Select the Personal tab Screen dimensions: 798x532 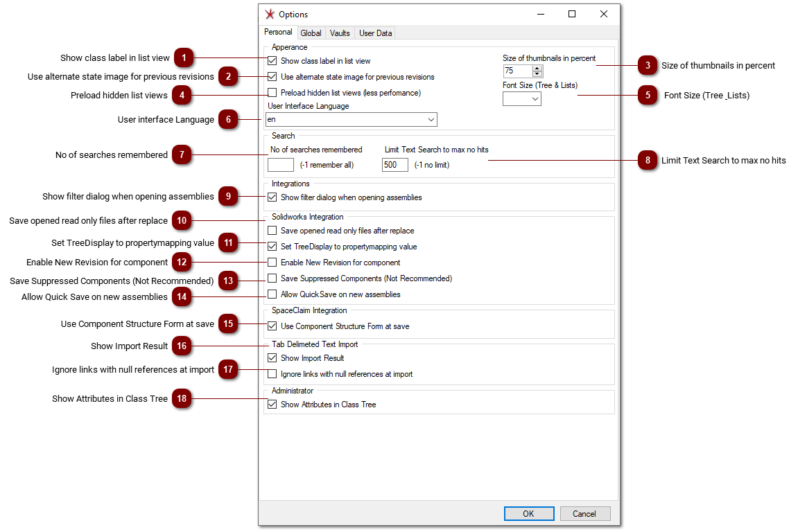coord(278,32)
